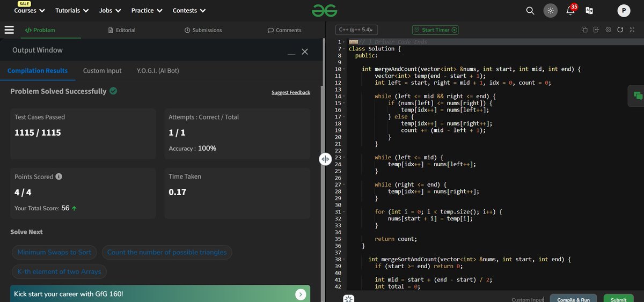Open the P profile avatar
The image size is (644, 302).
pyautogui.click(x=624, y=10)
